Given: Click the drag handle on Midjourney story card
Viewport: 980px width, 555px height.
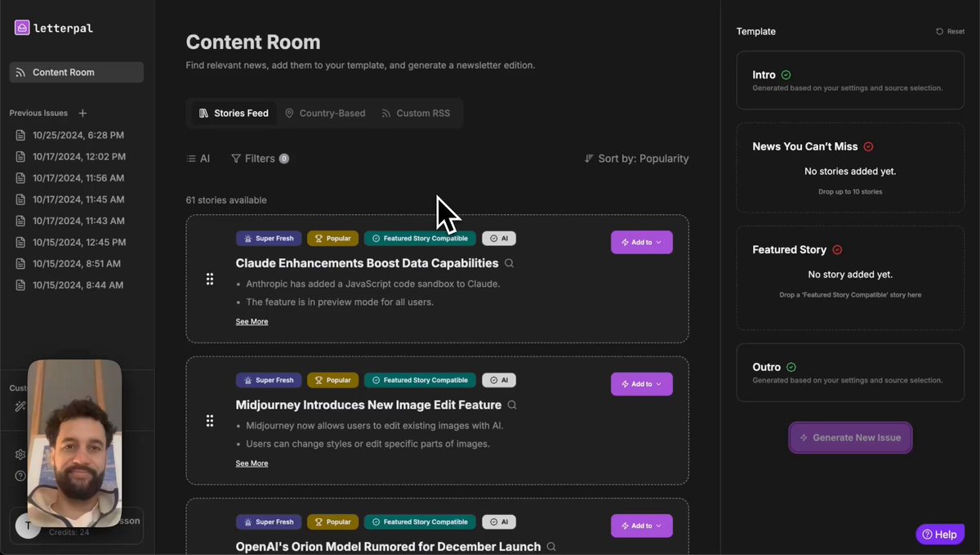Looking at the screenshot, I should pos(210,420).
